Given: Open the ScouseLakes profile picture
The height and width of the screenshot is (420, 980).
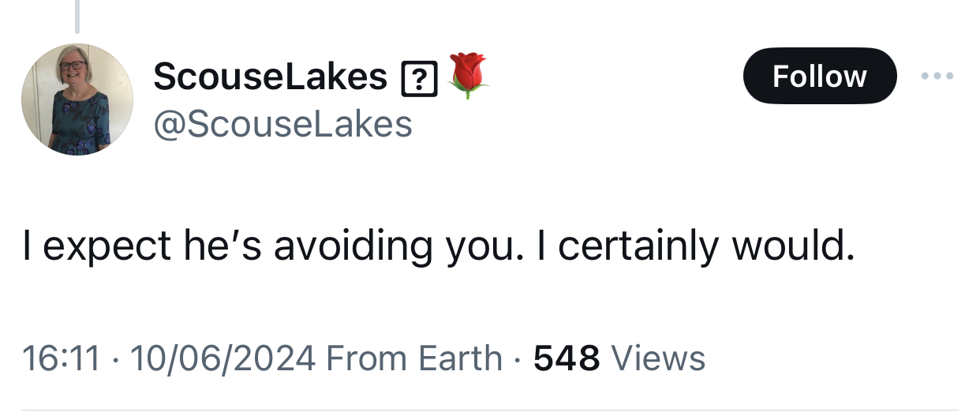Looking at the screenshot, I should pyautogui.click(x=77, y=99).
